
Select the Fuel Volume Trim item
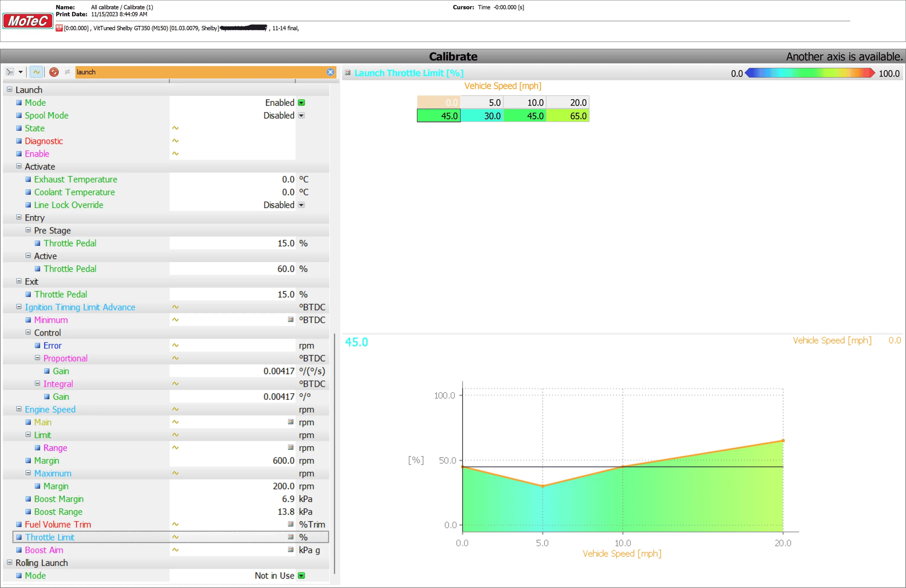click(x=58, y=525)
